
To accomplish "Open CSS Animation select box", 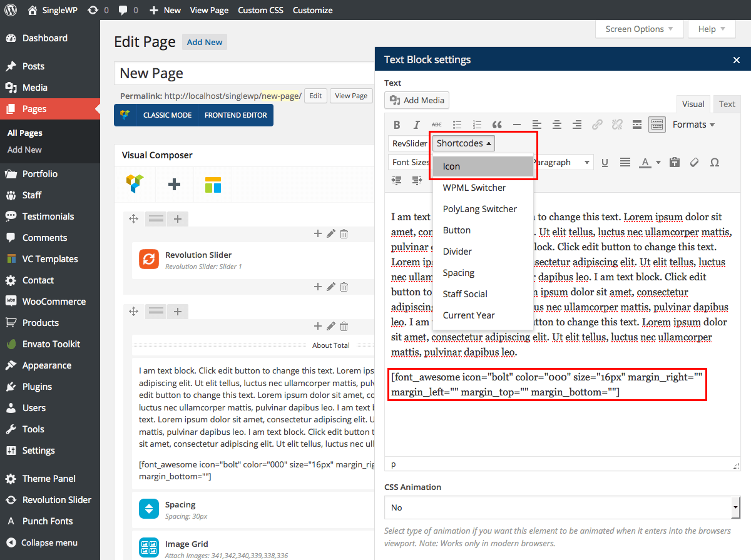I will click(x=562, y=507).
